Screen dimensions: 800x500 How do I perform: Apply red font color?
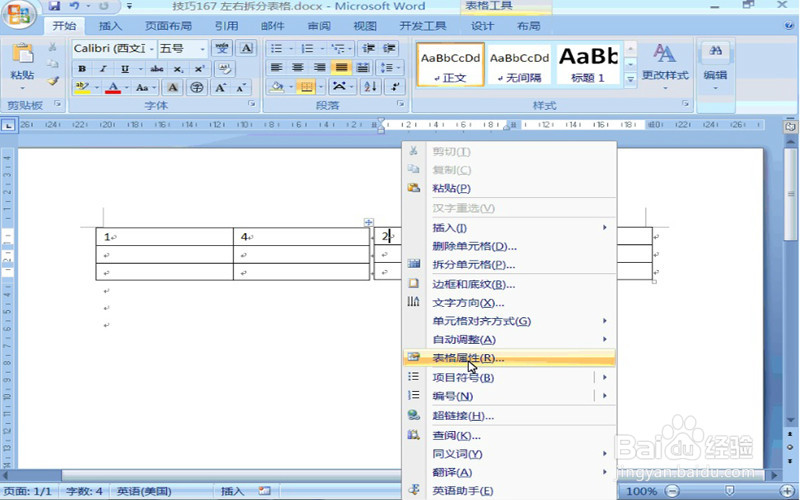[x=113, y=88]
